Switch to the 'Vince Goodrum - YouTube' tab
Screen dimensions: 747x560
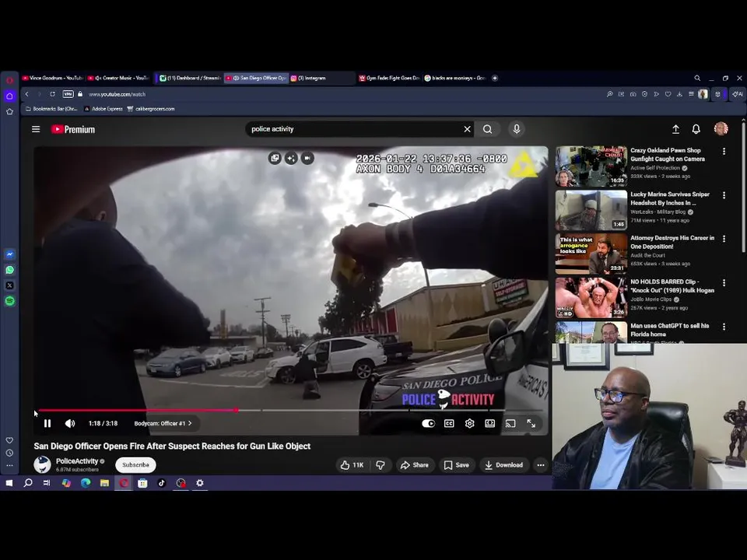pyautogui.click(x=52, y=78)
